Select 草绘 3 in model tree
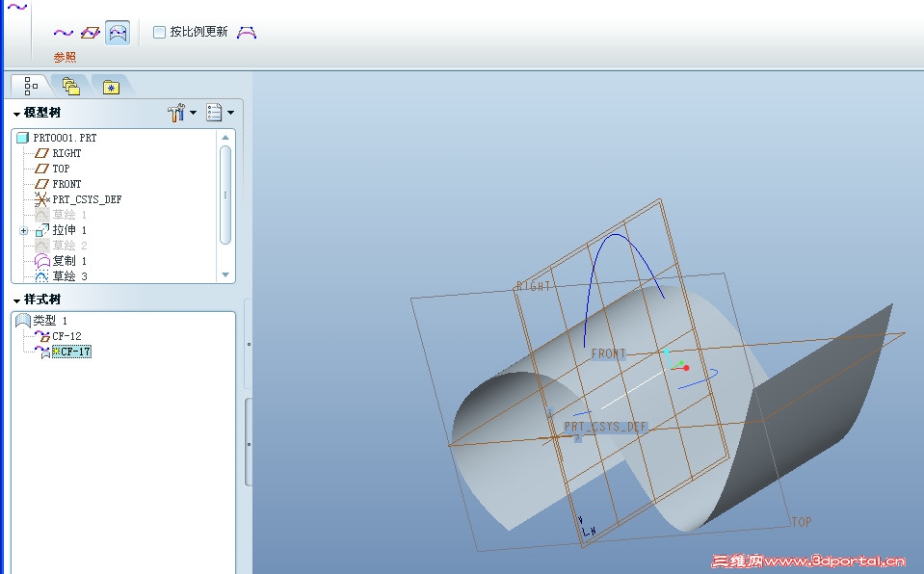This screenshot has width=924, height=574. (x=69, y=275)
